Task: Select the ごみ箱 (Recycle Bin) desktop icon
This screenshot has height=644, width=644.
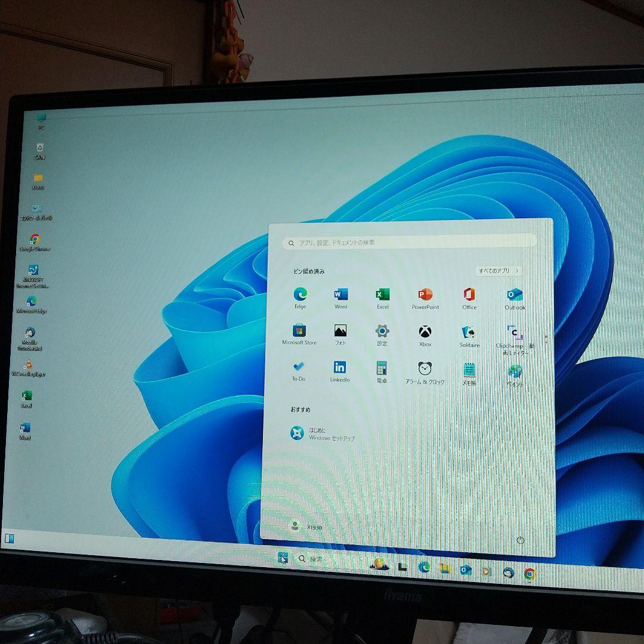Action: pos(40,151)
